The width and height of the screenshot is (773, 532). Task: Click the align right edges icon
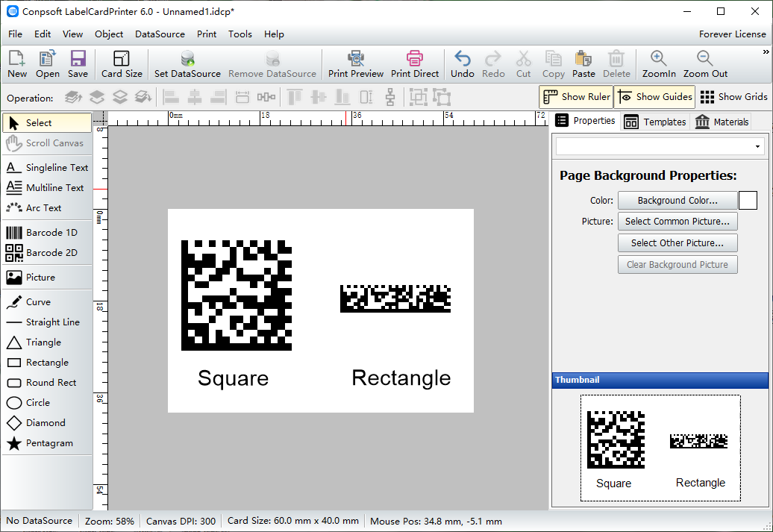(219, 97)
